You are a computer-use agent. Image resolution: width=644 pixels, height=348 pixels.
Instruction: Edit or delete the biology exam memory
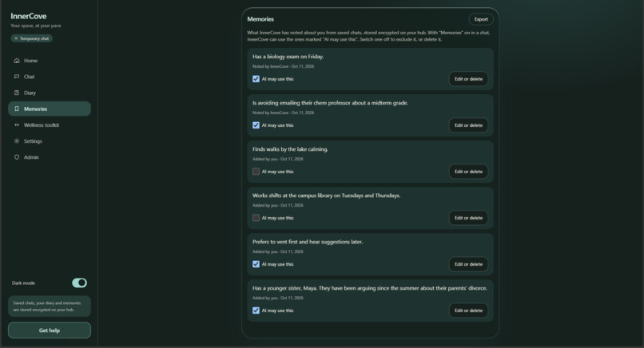468,79
